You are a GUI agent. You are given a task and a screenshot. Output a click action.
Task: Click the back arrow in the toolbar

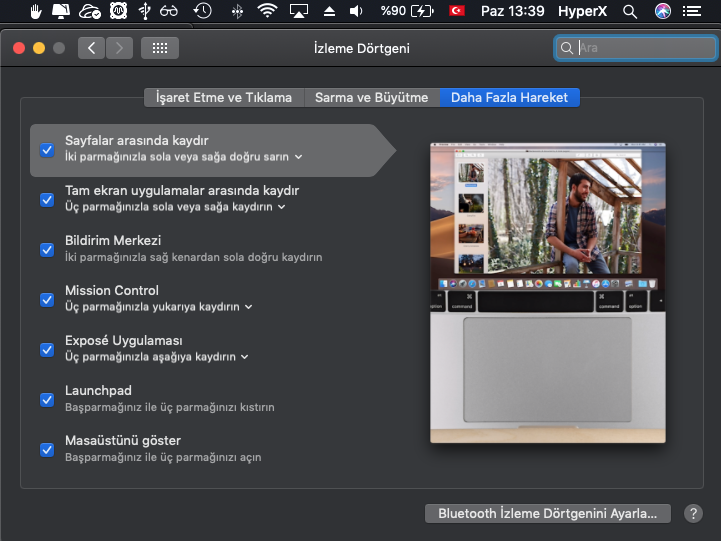tap(91, 48)
